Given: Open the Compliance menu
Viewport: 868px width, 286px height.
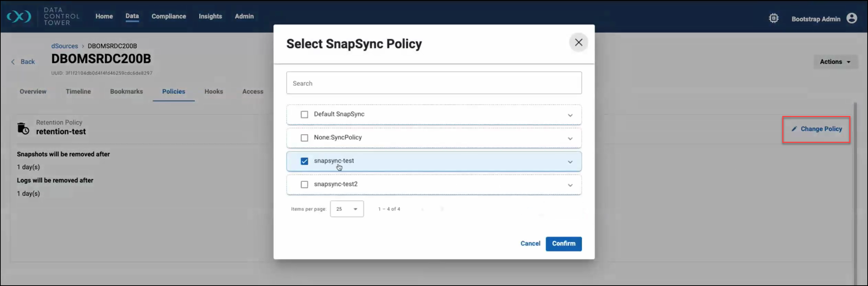Looking at the screenshot, I should (169, 16).
